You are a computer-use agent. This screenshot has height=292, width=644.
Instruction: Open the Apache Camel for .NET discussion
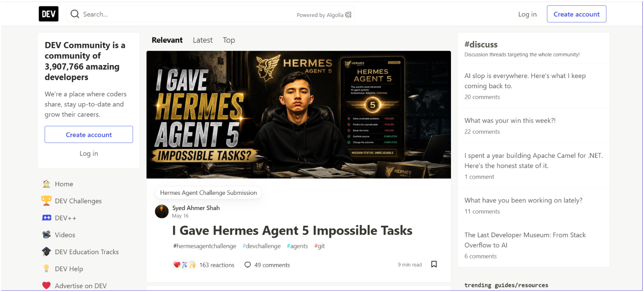pos(534,160)
